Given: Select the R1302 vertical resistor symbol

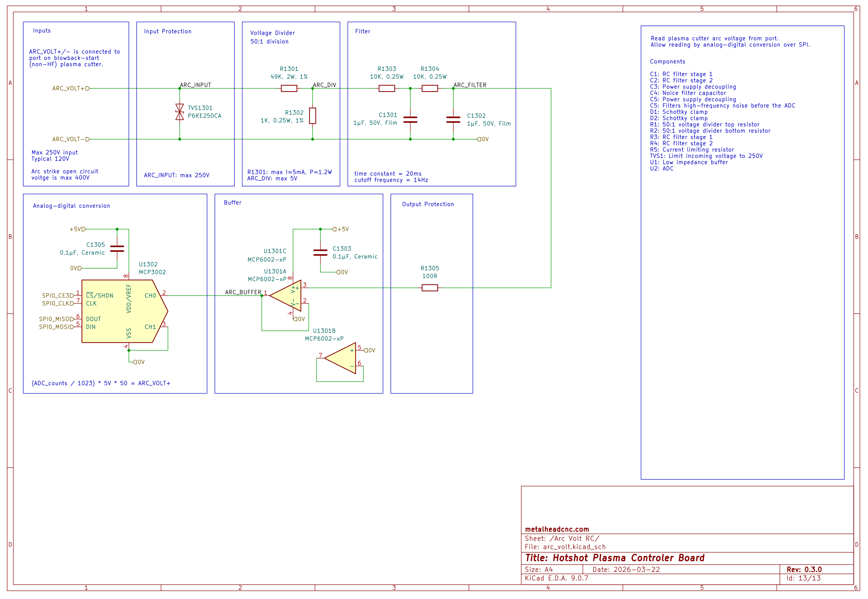Looking at the screenshot, I should point(312,116).
